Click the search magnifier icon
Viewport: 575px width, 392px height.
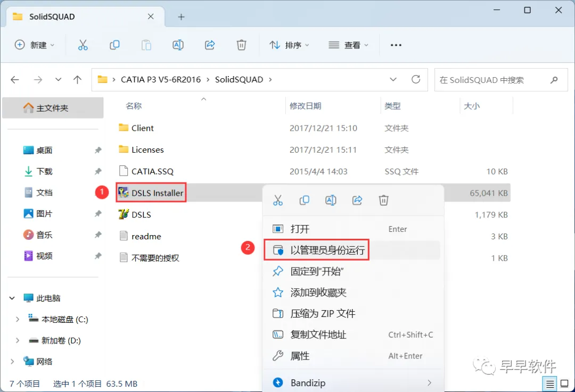click(554, 80)
